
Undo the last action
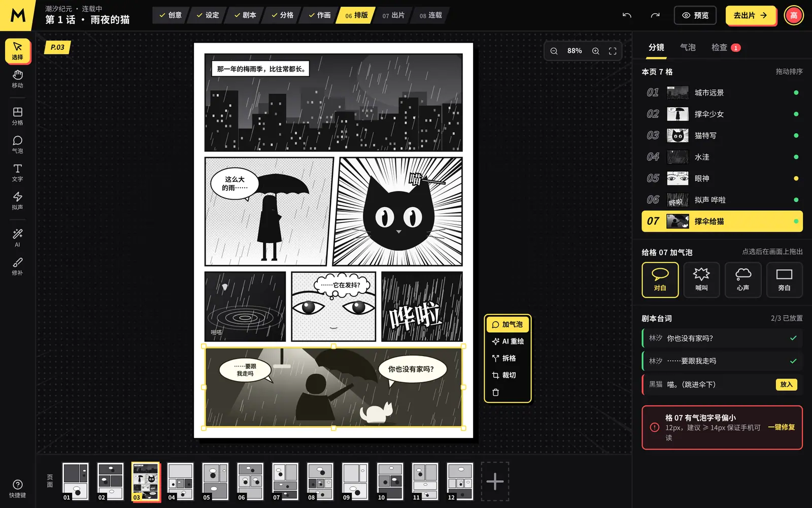[627, 15]
